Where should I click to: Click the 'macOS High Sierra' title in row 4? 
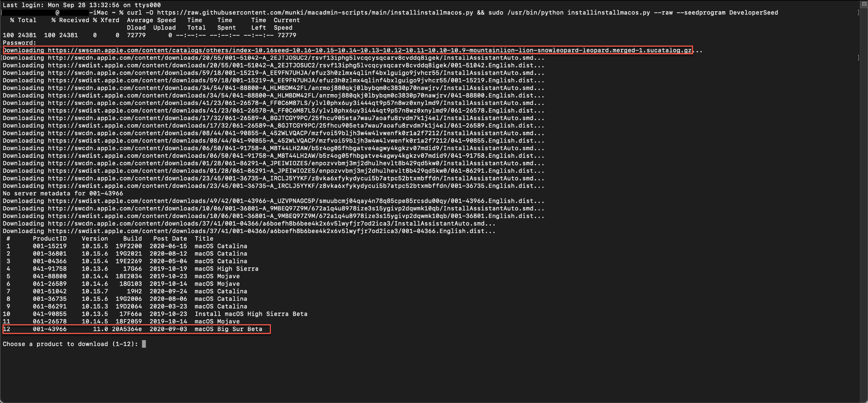[x=226, y=269]
